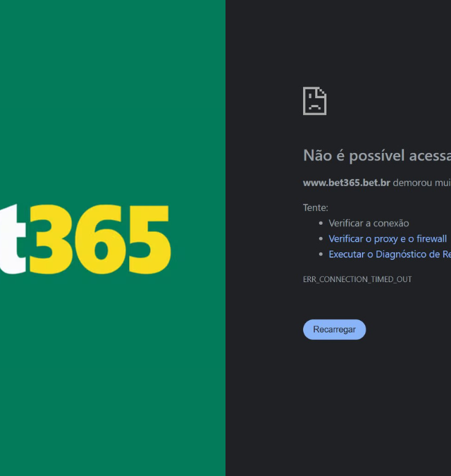This screenshot has height=476, width=451.
Task: Select the Verificar a conexão suggestion
Action: pos(369,224)
